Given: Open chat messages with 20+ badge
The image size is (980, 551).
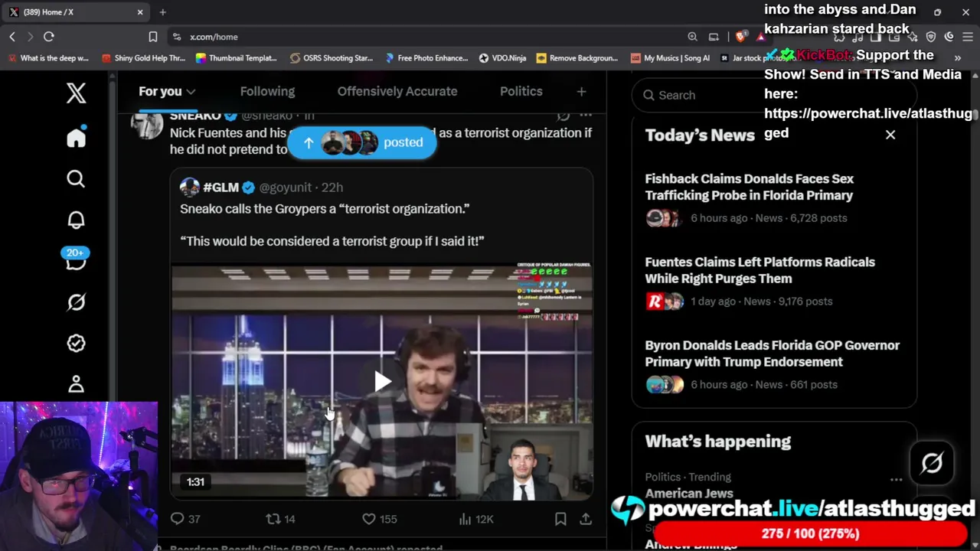Looking at the screenshot, I should (x=76, y=260).
